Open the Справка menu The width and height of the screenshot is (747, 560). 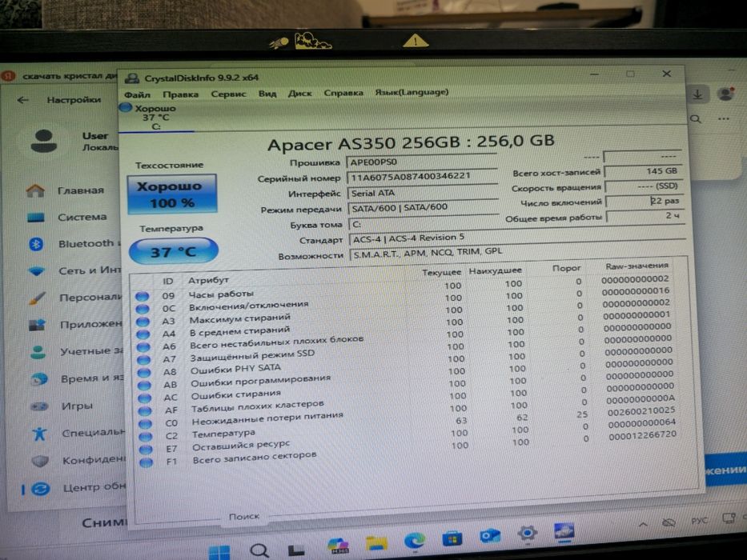point(343,92)
